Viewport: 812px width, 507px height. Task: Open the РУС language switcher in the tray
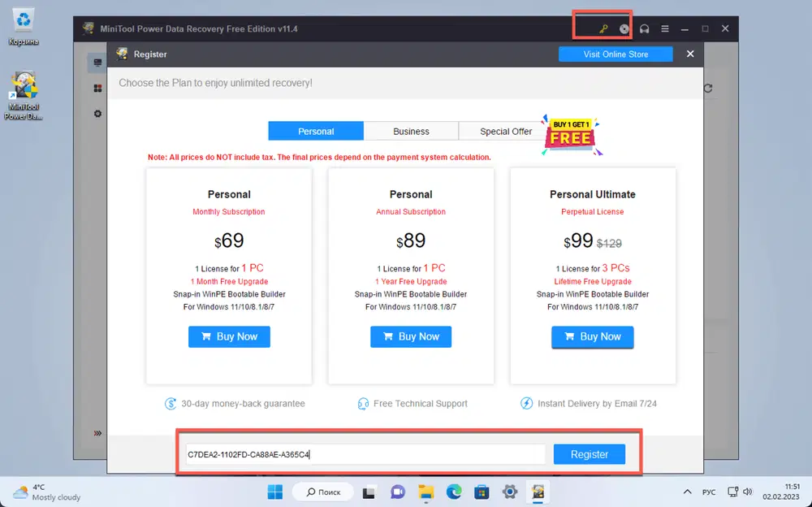click(708, 492)
